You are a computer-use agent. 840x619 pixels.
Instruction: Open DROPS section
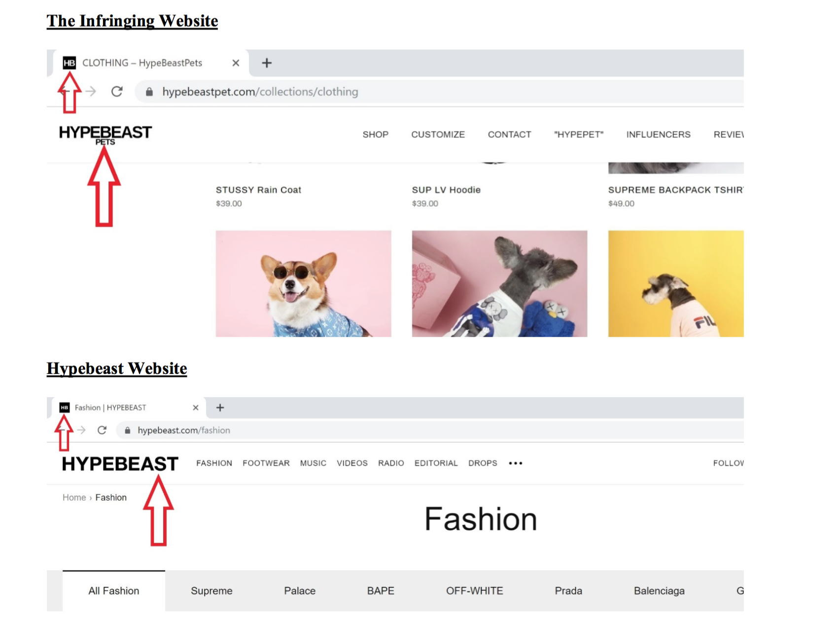pos(483,463)
